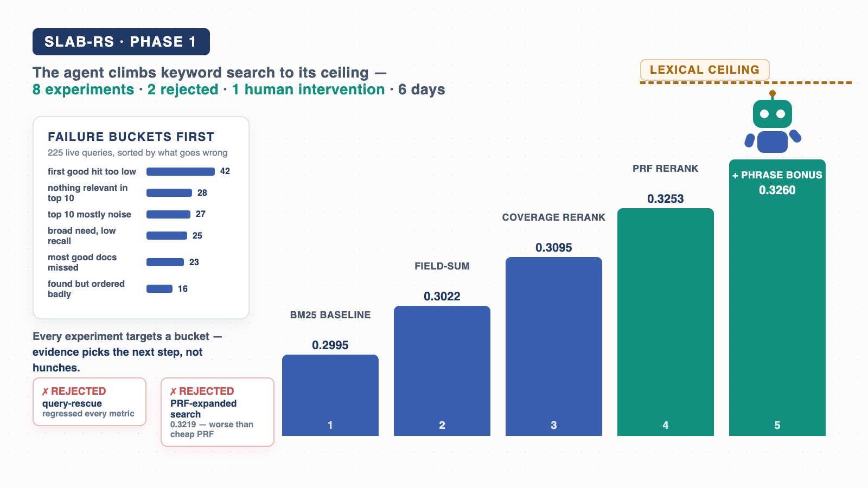Viewport: 868px width, 488px height.
Task: Click the 0.3260 value label
Action: tap(777, 190)
